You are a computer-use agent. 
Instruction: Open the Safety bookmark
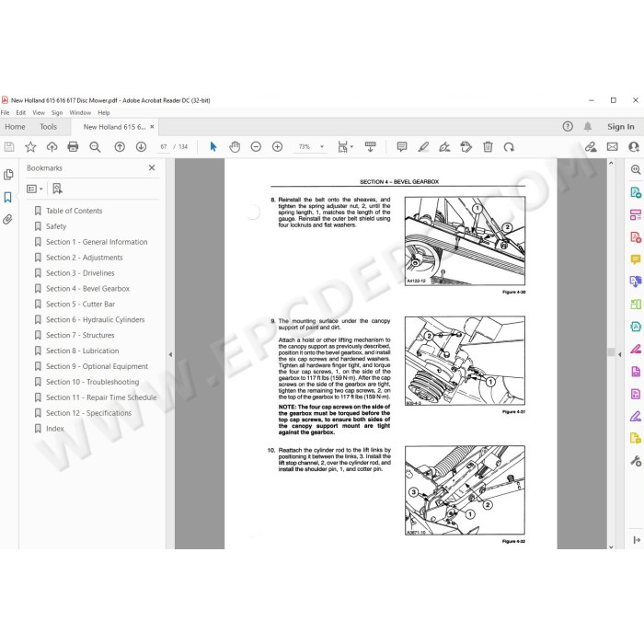coord(56,226)
